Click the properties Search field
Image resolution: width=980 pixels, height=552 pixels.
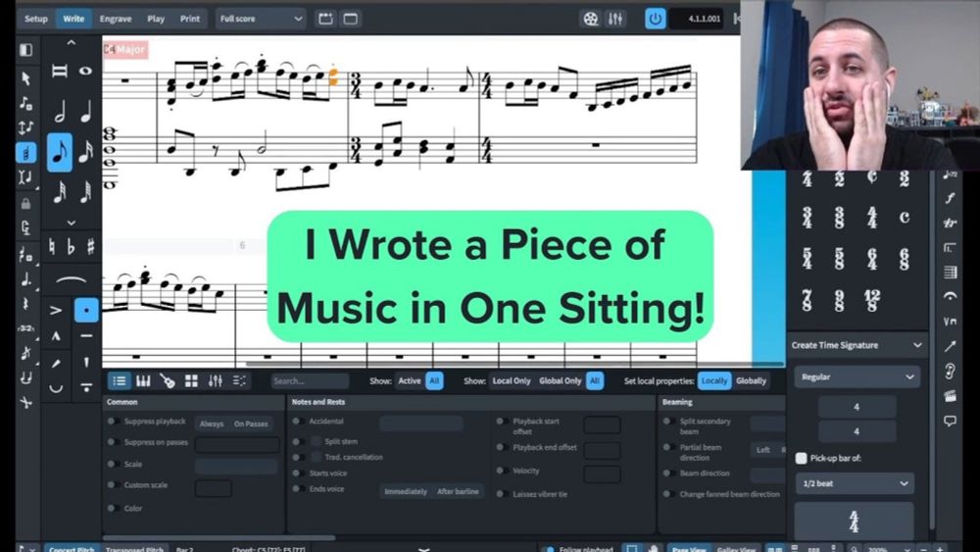click(x=310, y=380)
